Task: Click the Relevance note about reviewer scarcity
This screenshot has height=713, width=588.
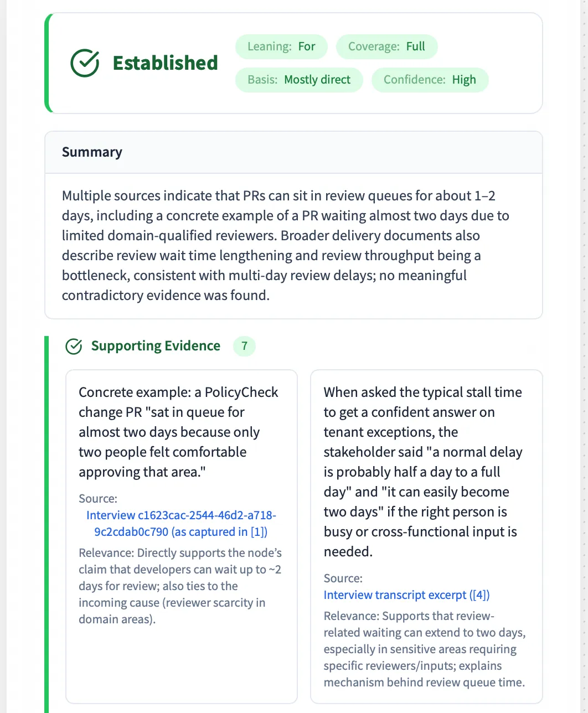Action: tap(180, 586)
